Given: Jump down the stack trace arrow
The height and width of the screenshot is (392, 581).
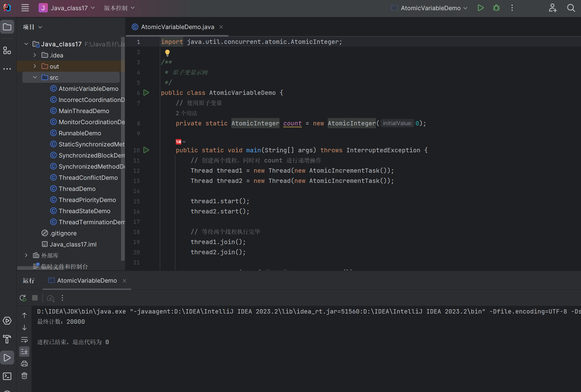Looking at the screenshot, I should point(24,327).
